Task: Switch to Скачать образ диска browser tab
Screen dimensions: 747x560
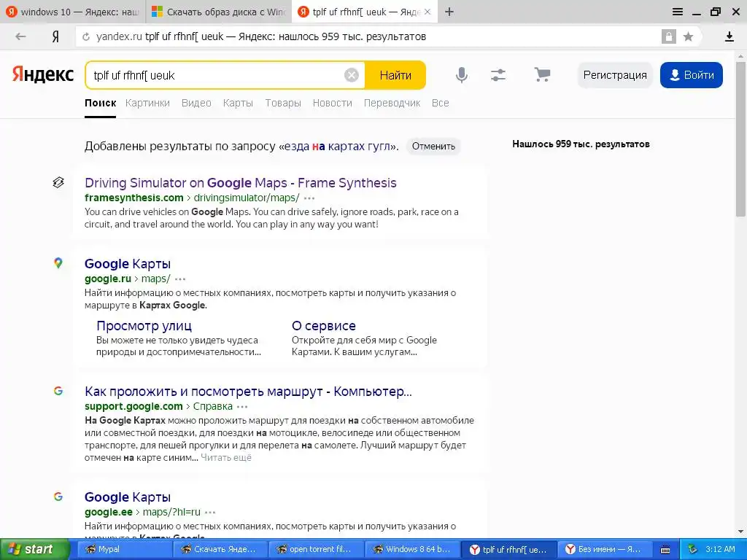Action: click(219, 12)
